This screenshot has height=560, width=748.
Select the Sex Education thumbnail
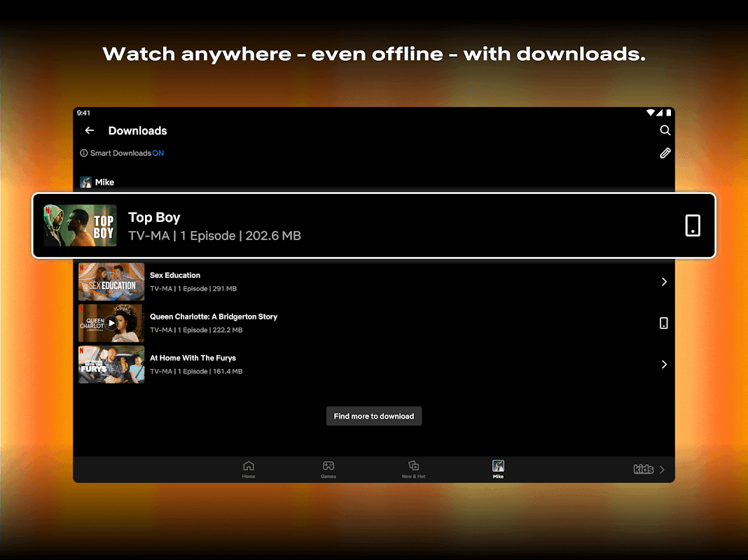coord(111,281)
